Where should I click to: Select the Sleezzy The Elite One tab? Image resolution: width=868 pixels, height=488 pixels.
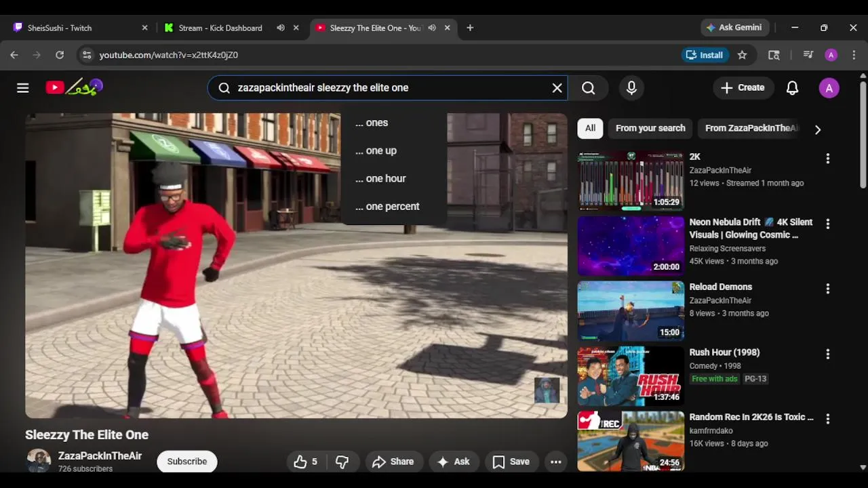382,28
